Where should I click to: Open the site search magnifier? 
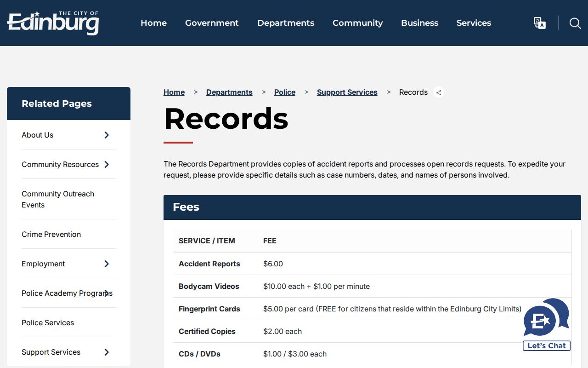(575, 23)
